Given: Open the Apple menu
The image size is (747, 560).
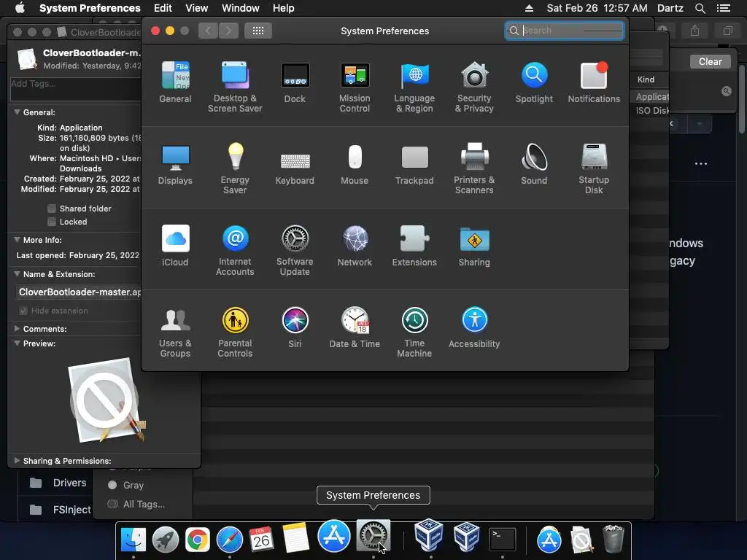Looking at the screenshot, I should 20,8.
